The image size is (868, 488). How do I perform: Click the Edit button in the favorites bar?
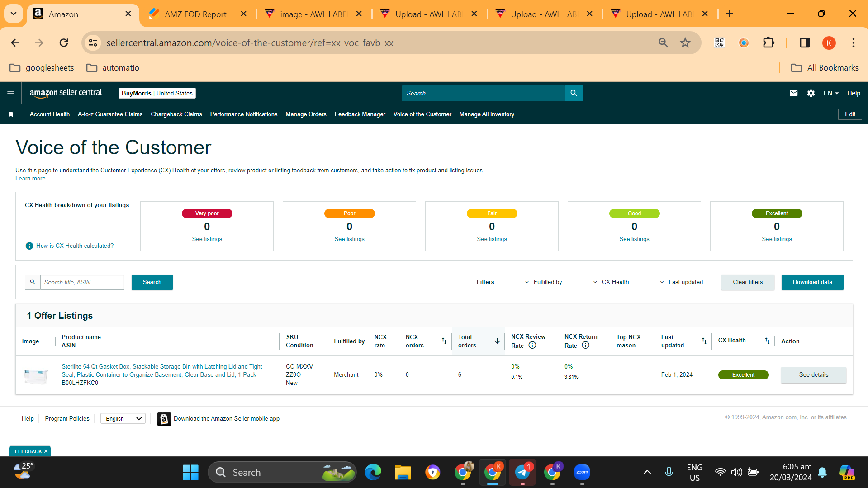(850, 114)
